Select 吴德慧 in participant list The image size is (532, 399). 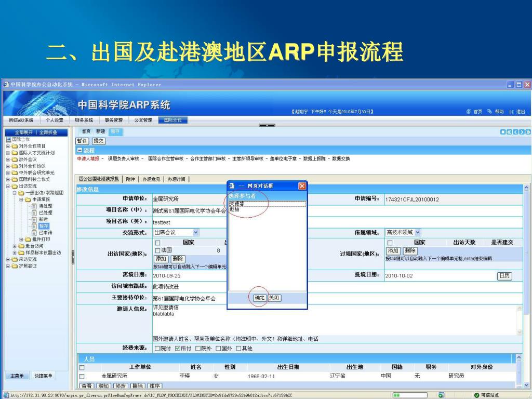pos(268,204)
